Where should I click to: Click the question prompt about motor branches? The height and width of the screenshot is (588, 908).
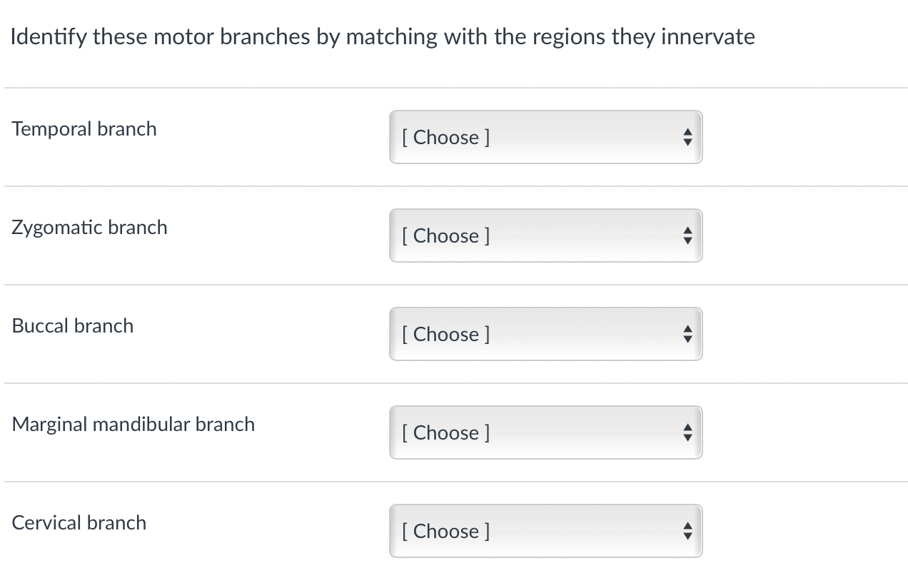point(383,37)
